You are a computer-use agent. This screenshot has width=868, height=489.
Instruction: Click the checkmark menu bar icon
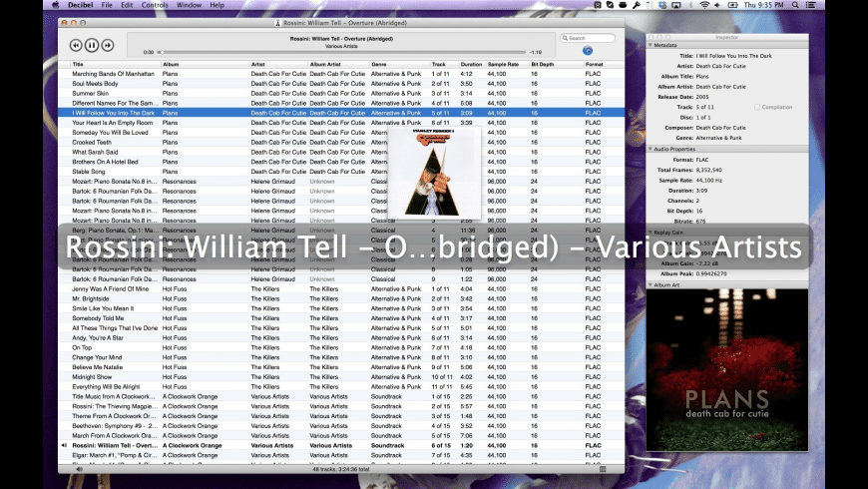[x=610, y=5]
